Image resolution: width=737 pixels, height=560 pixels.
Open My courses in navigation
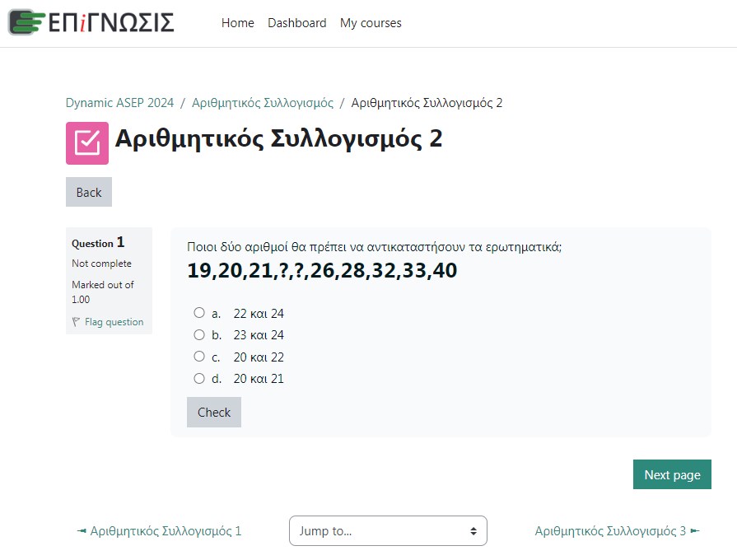[371, 23]
